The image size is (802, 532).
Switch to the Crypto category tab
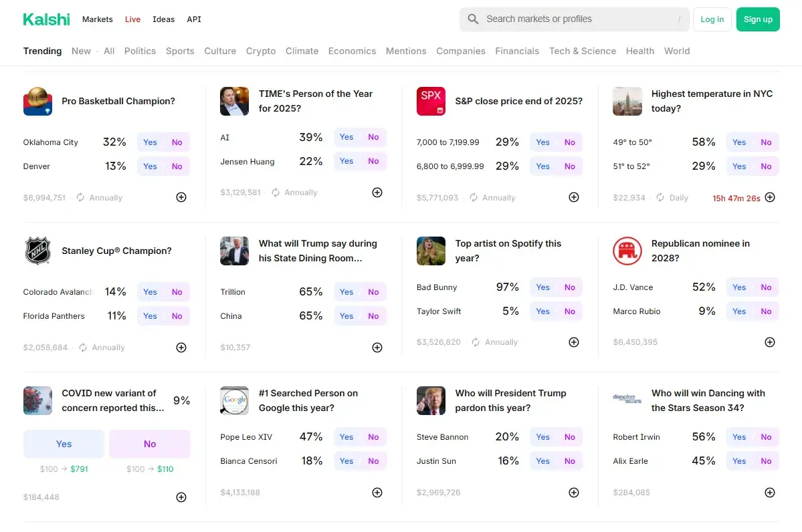coord(261,51)
